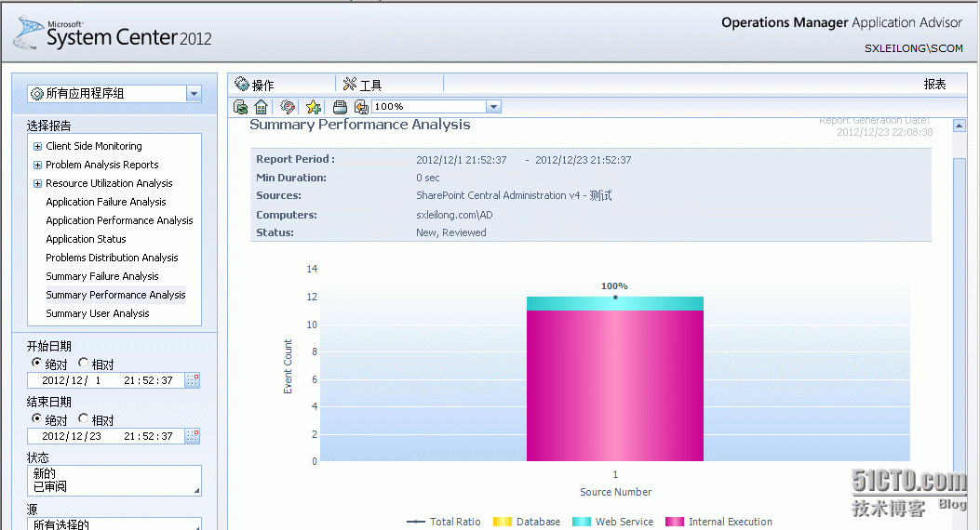
Task: Open Summary Failure Analysis report
Action: (x=101, y=276)
